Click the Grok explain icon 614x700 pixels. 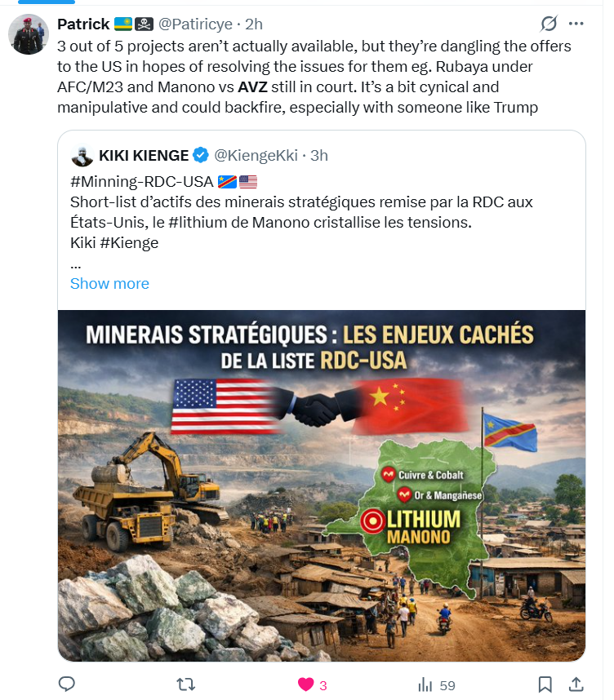tap(549, 24)
